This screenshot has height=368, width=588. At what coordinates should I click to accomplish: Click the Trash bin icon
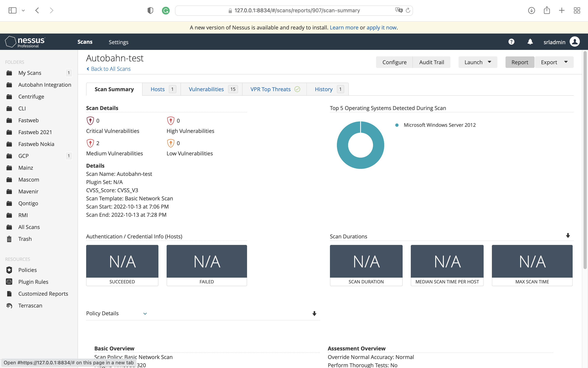pos(9,239)
